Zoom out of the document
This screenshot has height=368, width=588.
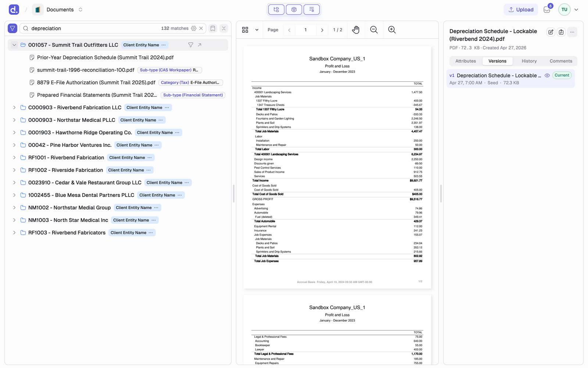coord(374,30)
